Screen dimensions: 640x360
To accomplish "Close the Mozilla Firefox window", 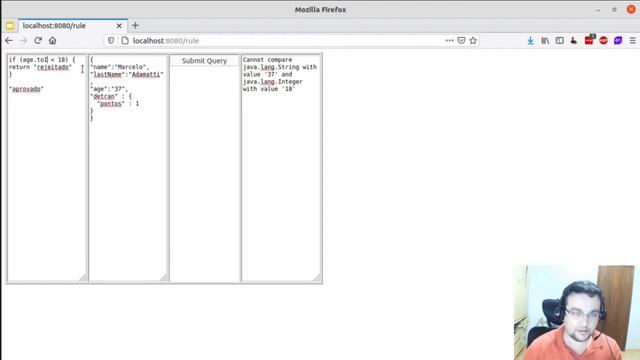I will 631,9.
